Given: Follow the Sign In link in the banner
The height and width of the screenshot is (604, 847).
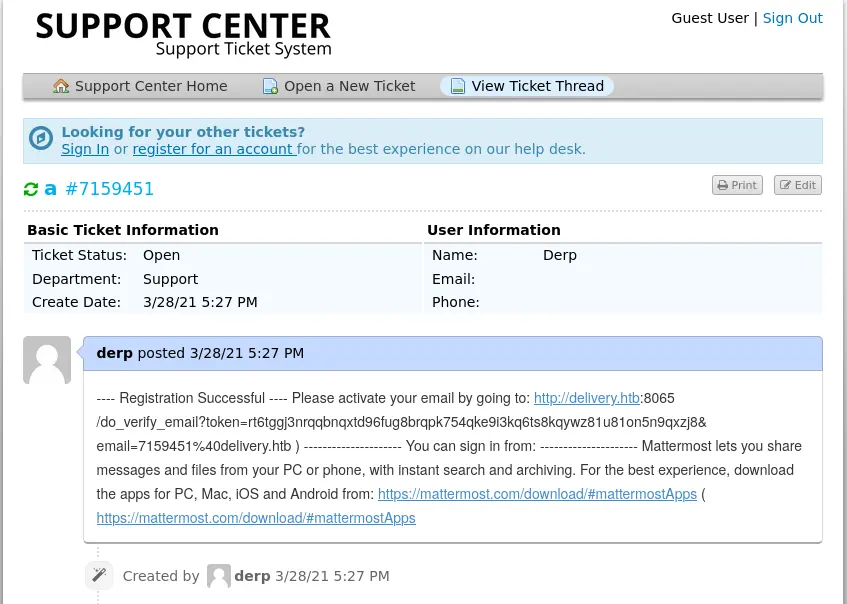Looking at the screenshot, I should pyautogui.click(x=85, y=149).
